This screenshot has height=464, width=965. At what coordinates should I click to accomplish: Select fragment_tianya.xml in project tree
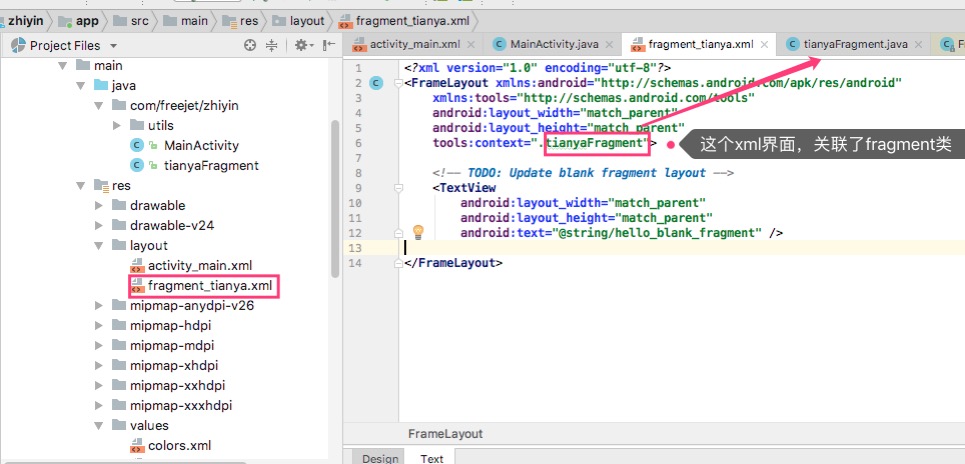click(x=210, y=286)
